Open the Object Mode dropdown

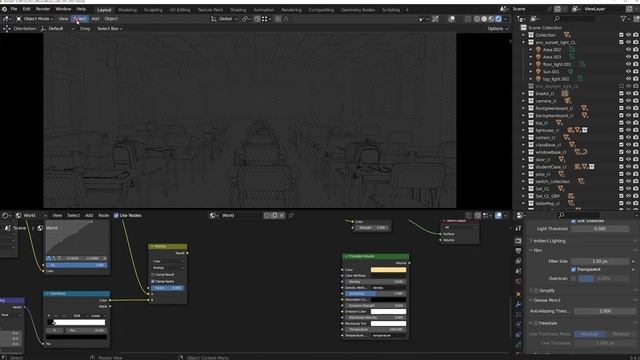click(35, 19)
